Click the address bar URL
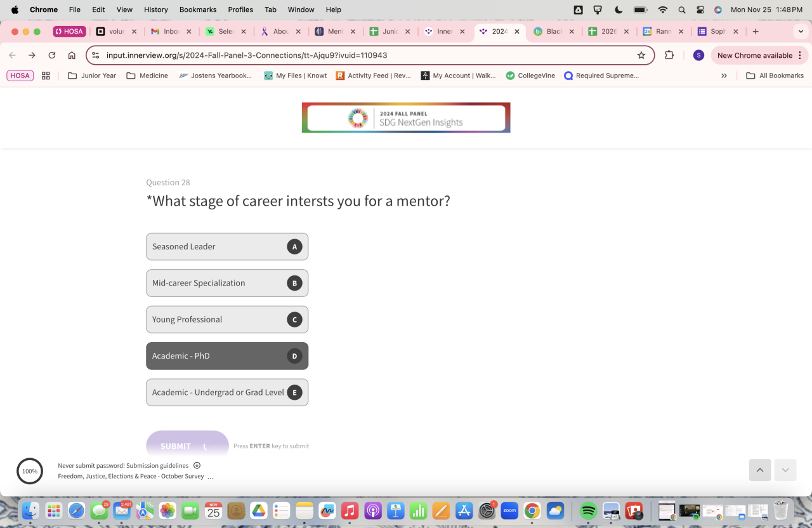 247,55
